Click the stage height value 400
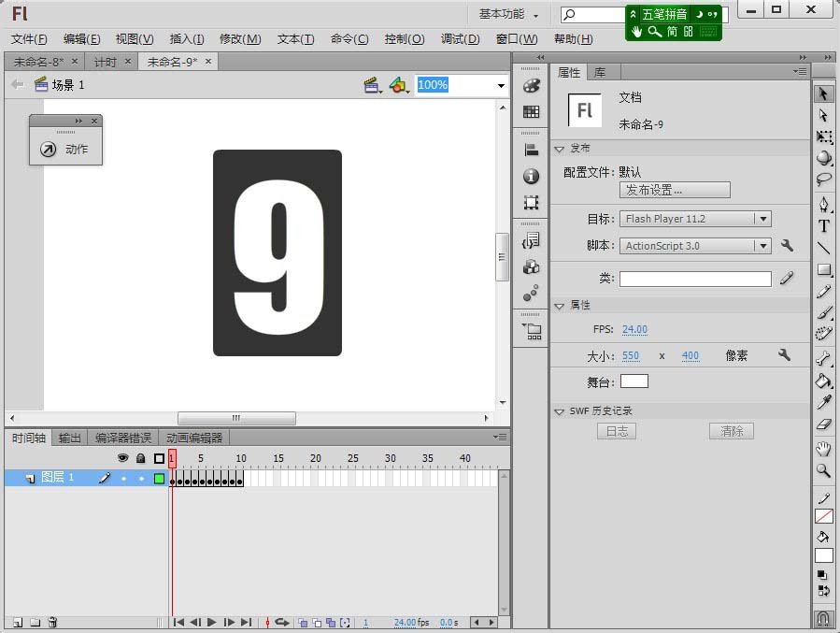 click(x=690, y=356)
